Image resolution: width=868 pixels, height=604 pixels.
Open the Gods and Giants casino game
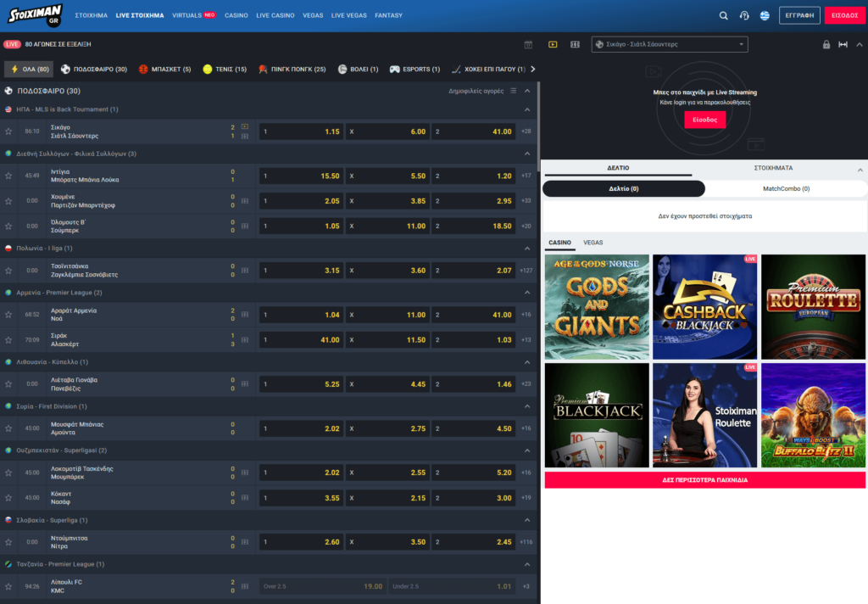pos(597,307)
